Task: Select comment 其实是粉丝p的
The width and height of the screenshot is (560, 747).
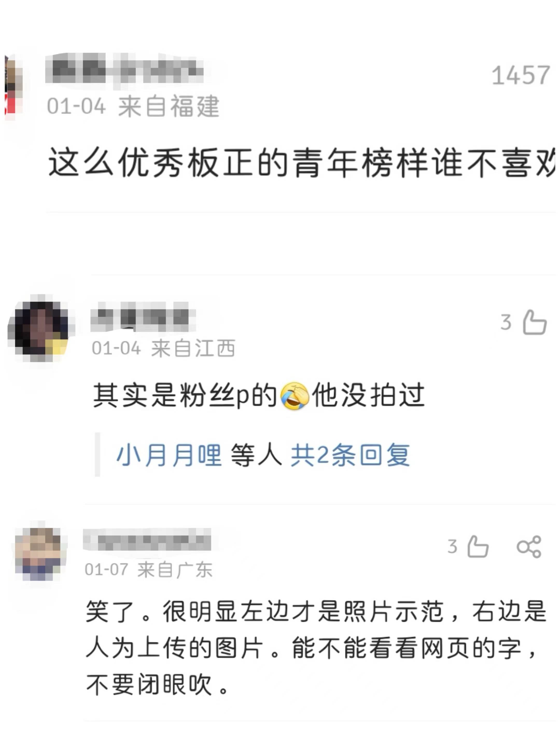Action: point(259,396)
